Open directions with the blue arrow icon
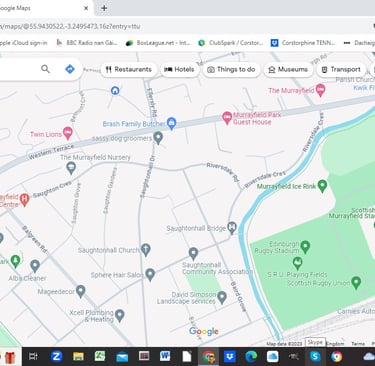The height and width of the screenshot is (366, 375). click(x=70, y=69)
